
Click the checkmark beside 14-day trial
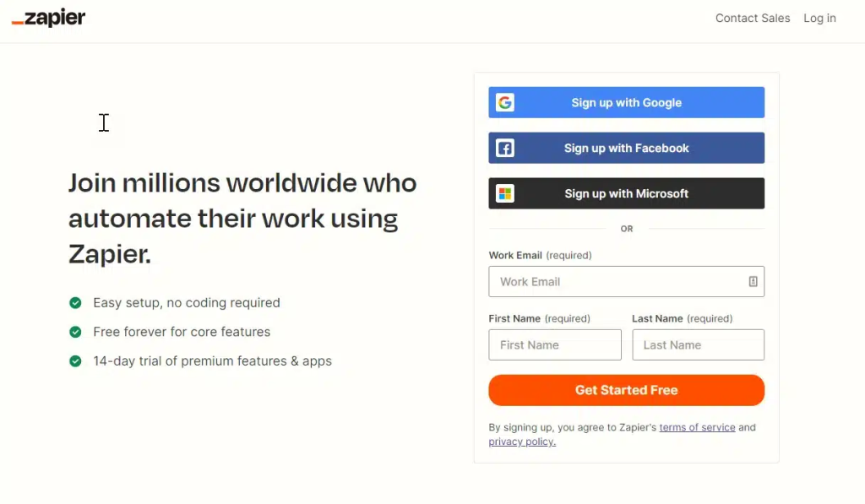75,361
